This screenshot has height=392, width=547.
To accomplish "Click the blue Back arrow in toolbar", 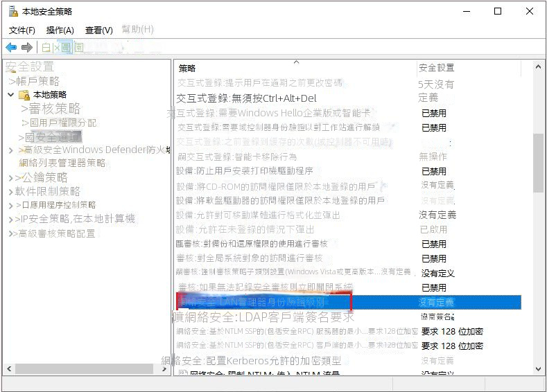I will tap(11, 47).
